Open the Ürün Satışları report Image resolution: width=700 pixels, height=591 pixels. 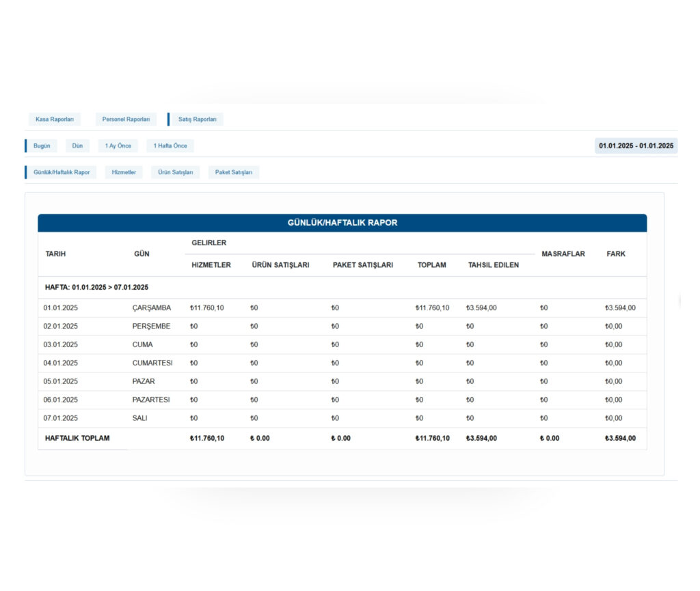click(176, 172)
